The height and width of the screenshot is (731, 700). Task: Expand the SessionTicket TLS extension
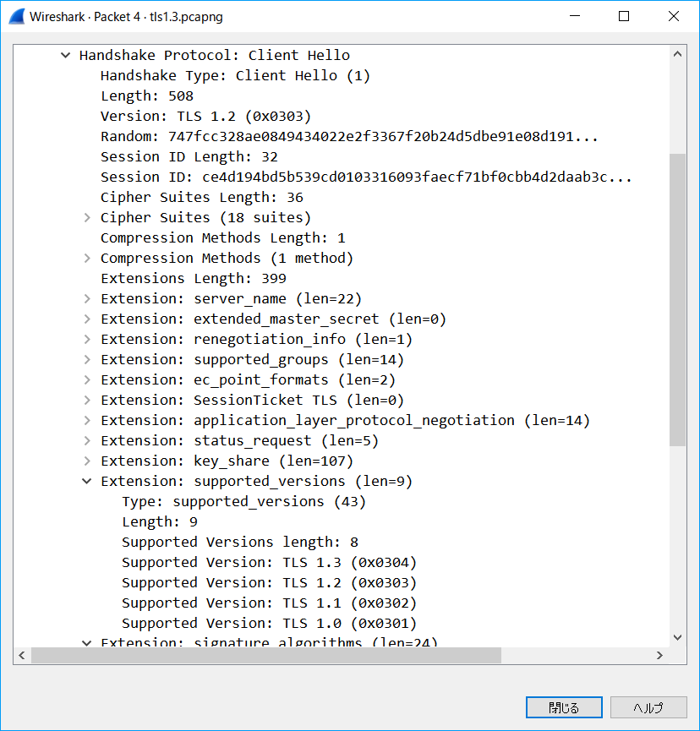tap(87, 400)
